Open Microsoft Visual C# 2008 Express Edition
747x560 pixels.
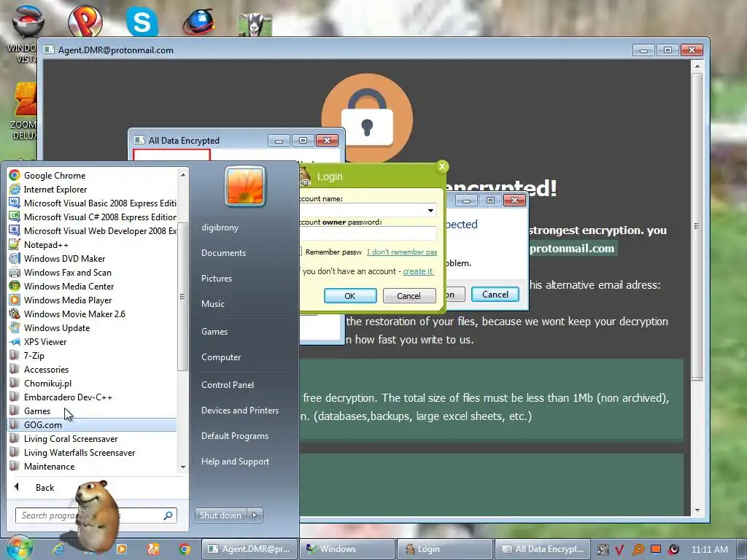(x=93, y=217)
